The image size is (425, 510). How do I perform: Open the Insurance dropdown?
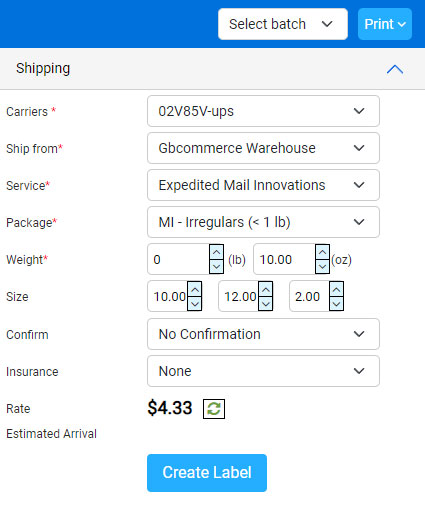click(263, 371)
